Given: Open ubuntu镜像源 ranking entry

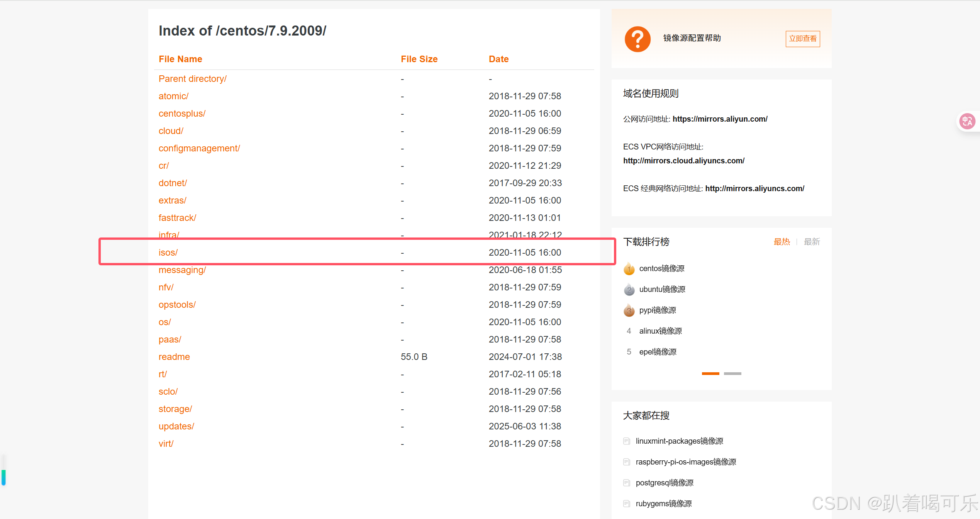Looking at the screenshot, I should (662, 289).
